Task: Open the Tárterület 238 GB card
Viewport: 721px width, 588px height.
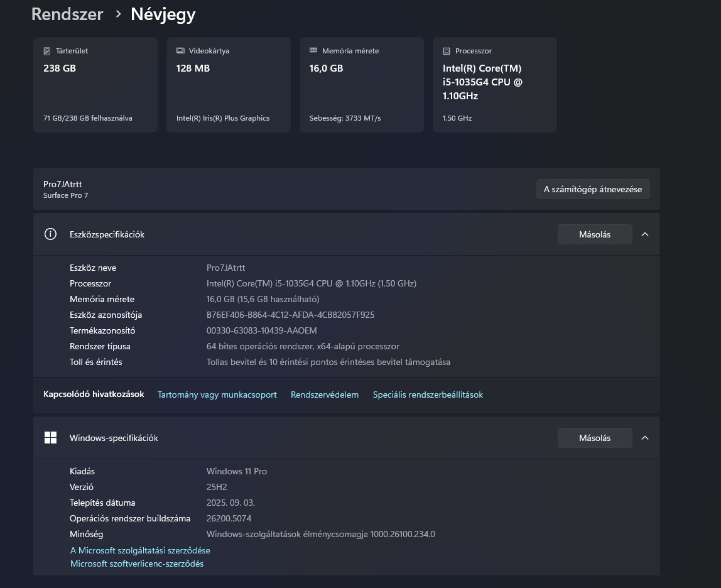Action: coord(95,85)
